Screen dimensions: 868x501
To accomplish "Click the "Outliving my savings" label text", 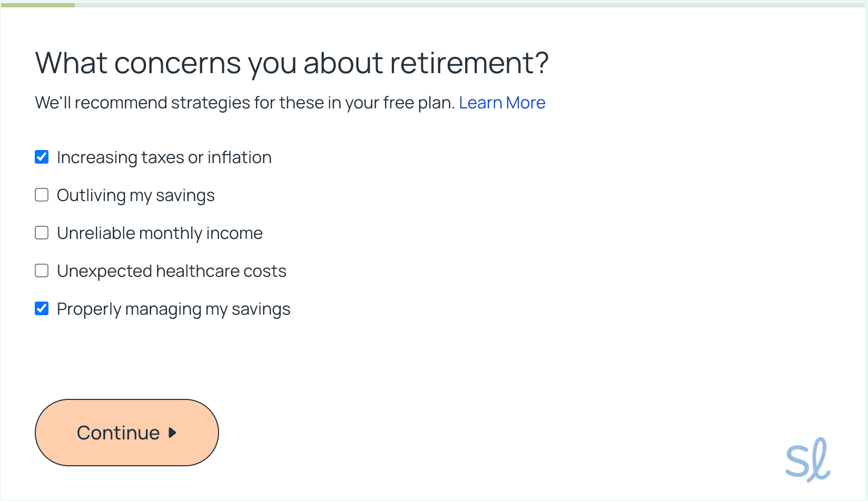I will point(135,195).
